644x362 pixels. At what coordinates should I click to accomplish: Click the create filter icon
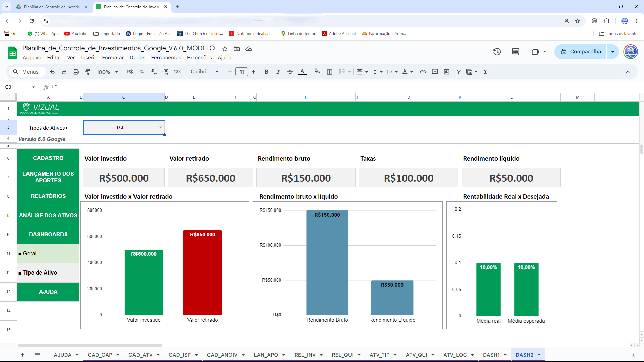click(458, 72)
